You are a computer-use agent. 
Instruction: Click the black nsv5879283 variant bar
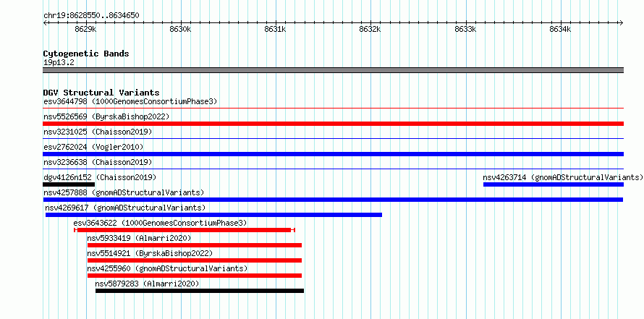pyautogui.click(x=200, y=291)
